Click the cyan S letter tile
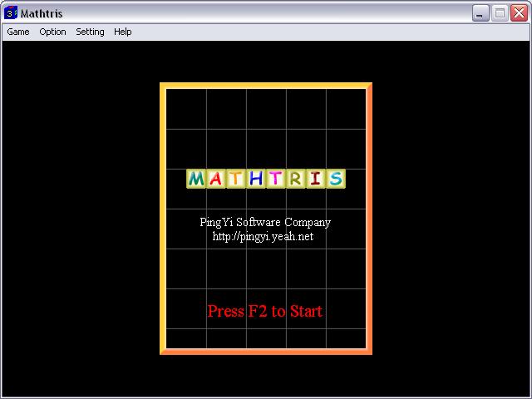This screenshot has height=399, width=532. pos(336,179)
